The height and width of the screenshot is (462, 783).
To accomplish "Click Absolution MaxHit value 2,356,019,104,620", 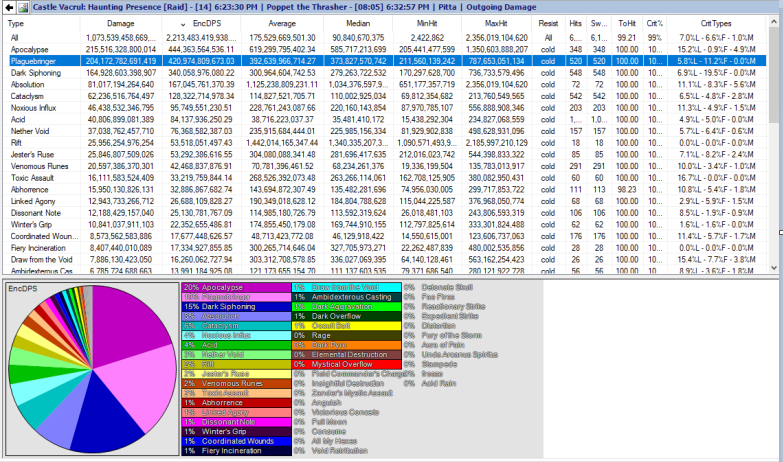I will click(x=496, y=84).
